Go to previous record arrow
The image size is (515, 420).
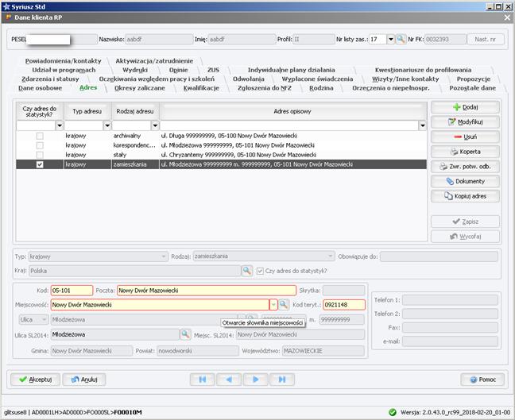(229, 380)
